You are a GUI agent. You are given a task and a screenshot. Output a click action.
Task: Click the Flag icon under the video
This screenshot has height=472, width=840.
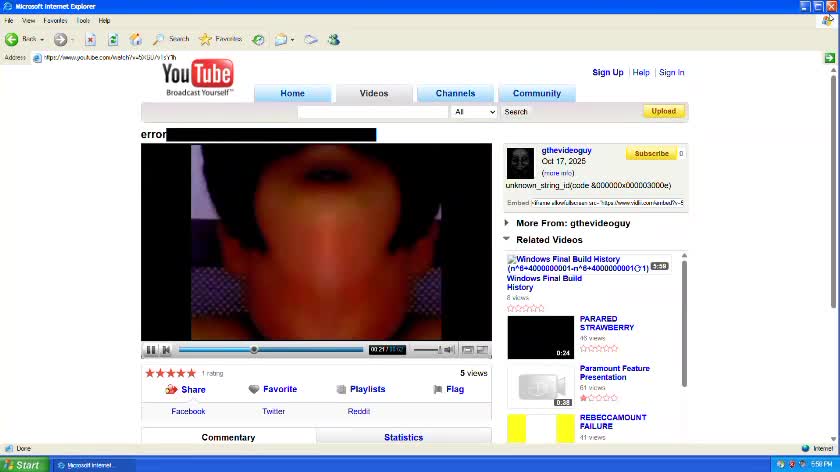[438, 389]
